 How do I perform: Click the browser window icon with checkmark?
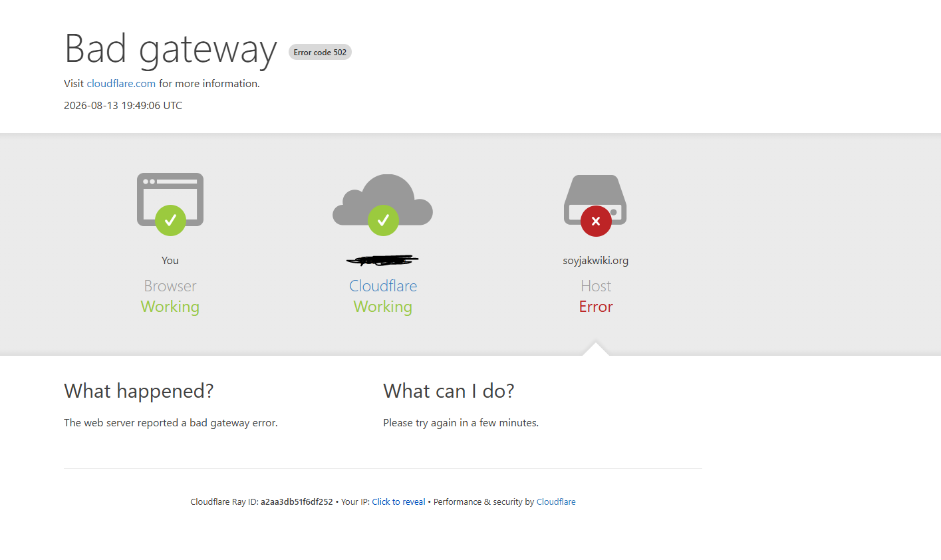point(170,204)
